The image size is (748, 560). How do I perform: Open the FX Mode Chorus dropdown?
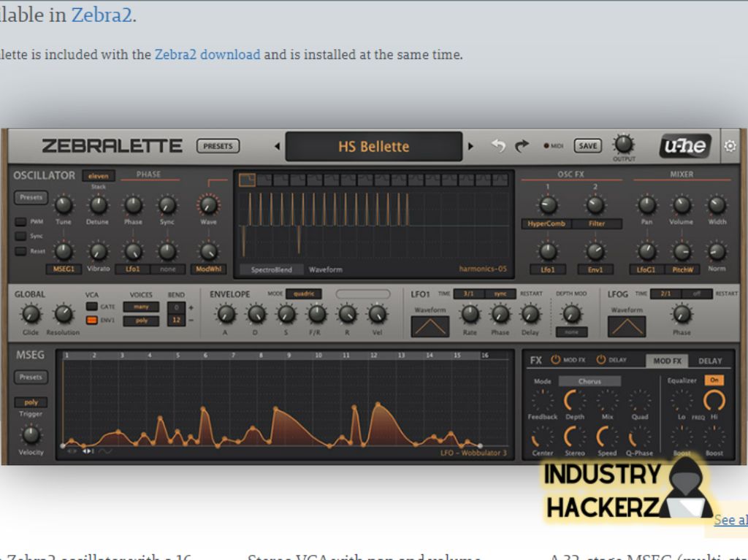pos(589,381)
